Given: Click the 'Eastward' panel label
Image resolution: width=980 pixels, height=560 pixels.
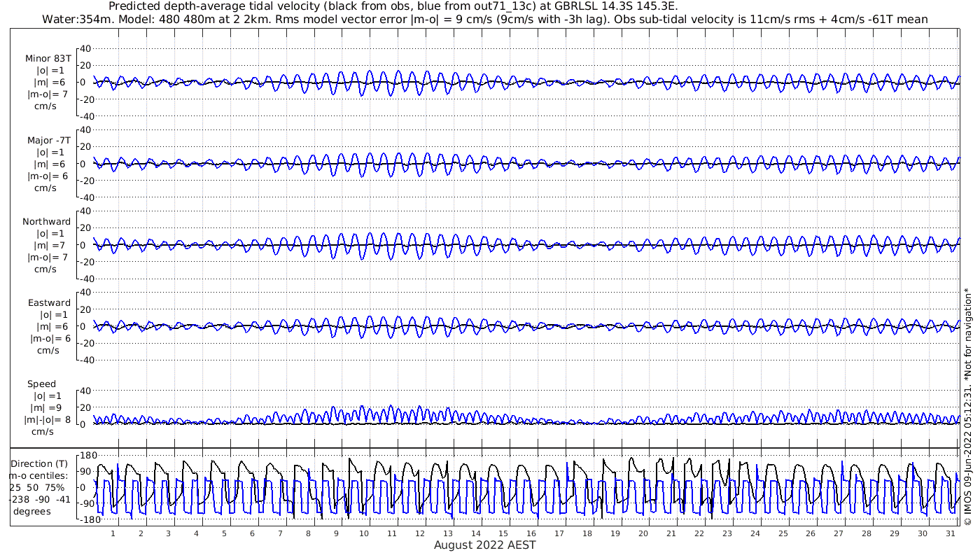Looking at the screenshot, I should 49,303.
